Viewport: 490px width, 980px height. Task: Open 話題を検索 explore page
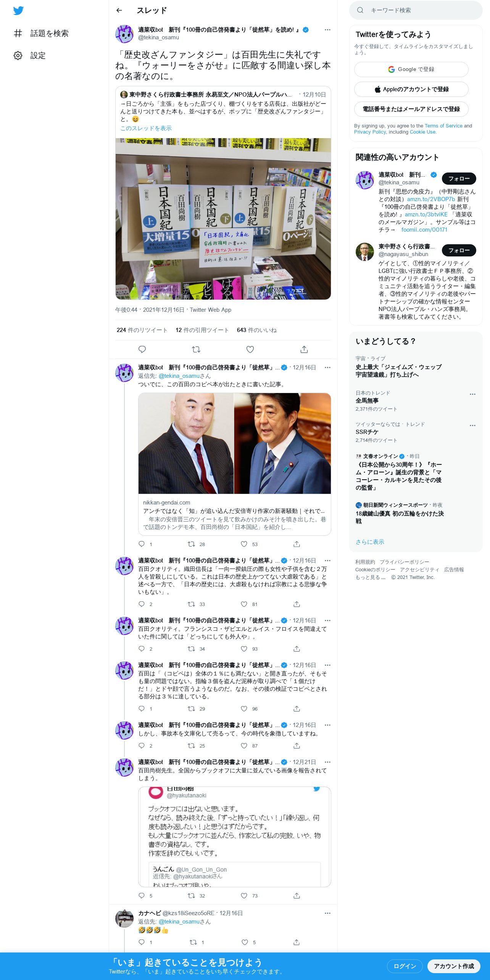pyautogui.click(x=41, y=34)
